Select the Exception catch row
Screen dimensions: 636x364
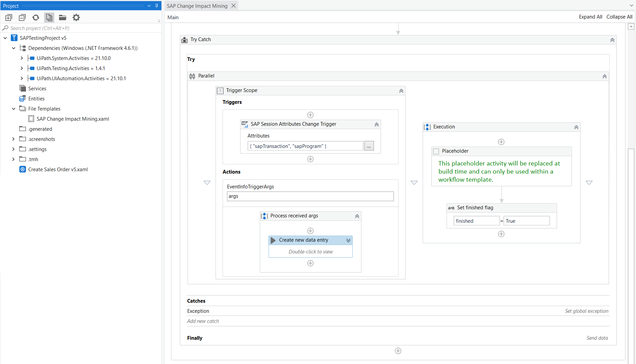(x=398, y=311)
